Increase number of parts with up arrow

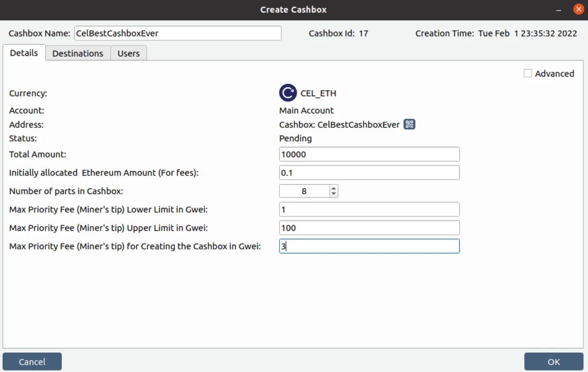pyautogui.click(x=334, y=188)
